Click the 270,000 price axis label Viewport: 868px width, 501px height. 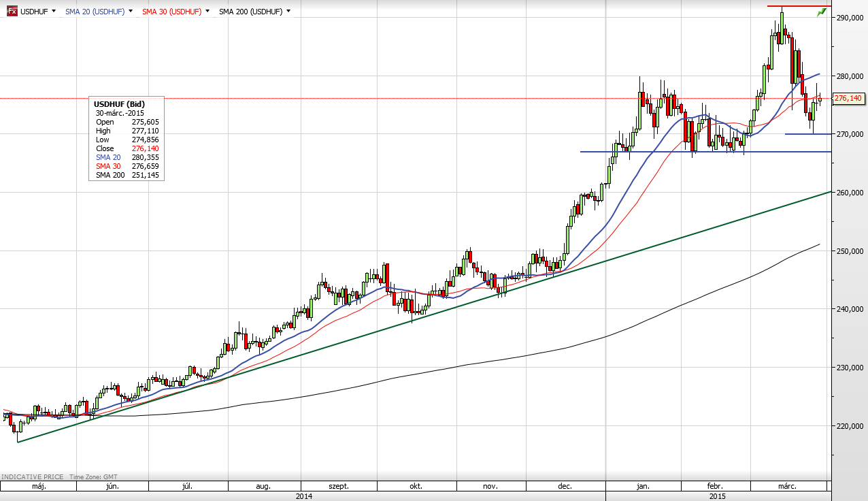[850, 135]
